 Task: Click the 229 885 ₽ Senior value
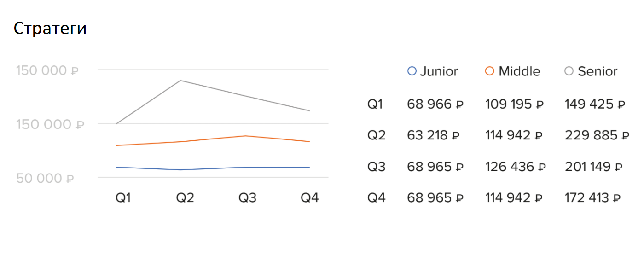(x=597, y=135)
